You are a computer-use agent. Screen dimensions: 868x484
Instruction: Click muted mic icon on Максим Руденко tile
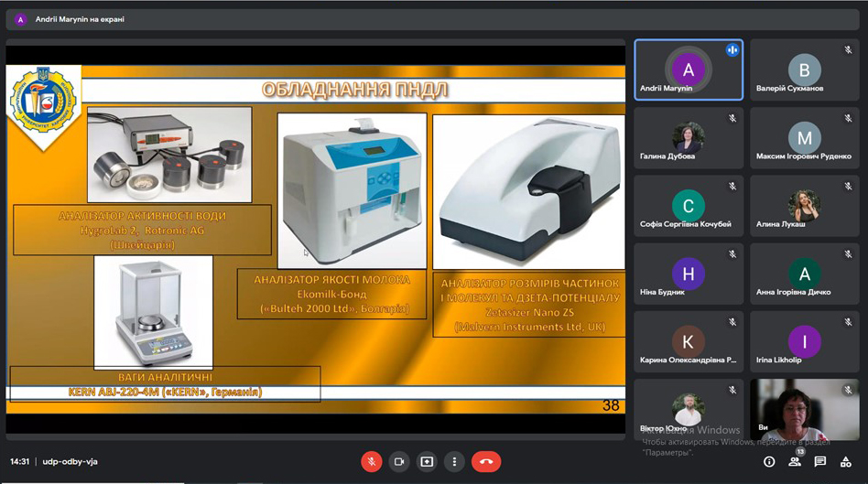pyautogui.click(x=848, y=118)
